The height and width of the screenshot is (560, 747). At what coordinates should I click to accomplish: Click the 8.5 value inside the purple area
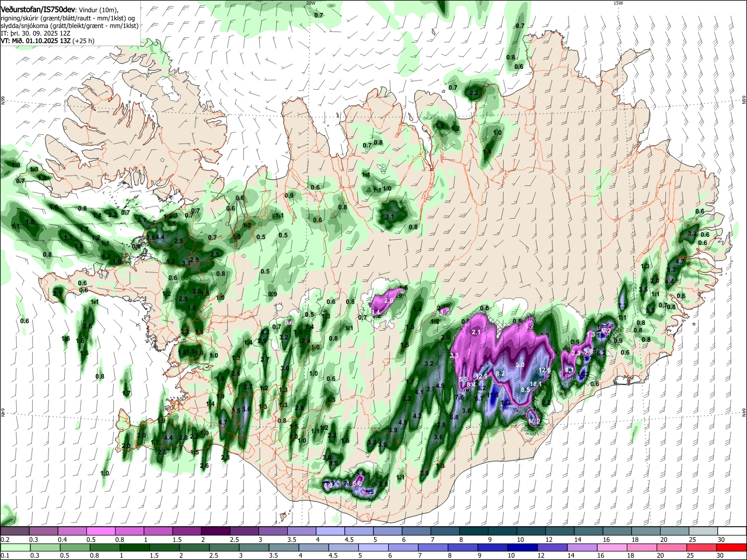point(525,390)
